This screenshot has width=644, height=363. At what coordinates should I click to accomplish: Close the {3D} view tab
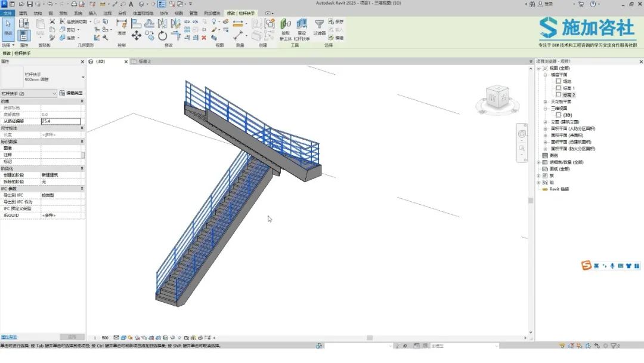(126, 61)
